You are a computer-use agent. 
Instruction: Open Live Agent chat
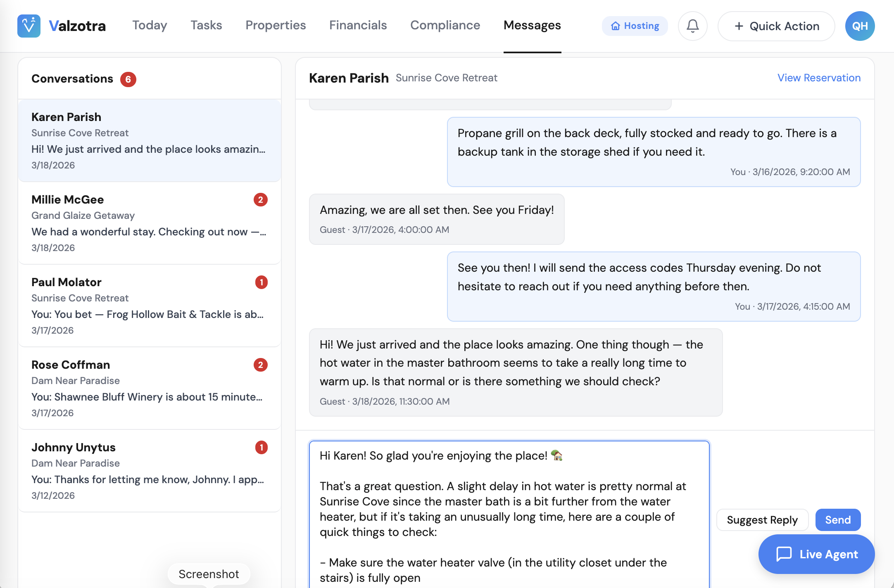coord(816,554)
